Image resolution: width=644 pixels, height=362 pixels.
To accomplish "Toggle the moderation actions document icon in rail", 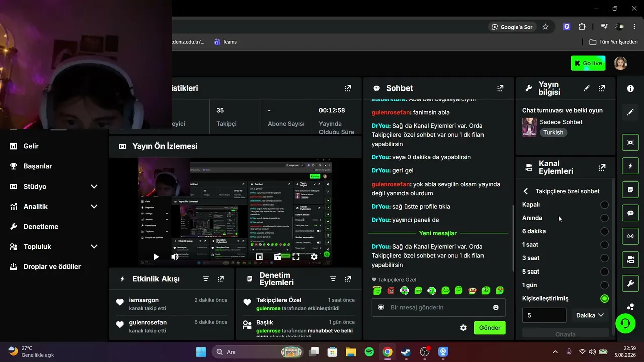I will click(x=630, y=190).
